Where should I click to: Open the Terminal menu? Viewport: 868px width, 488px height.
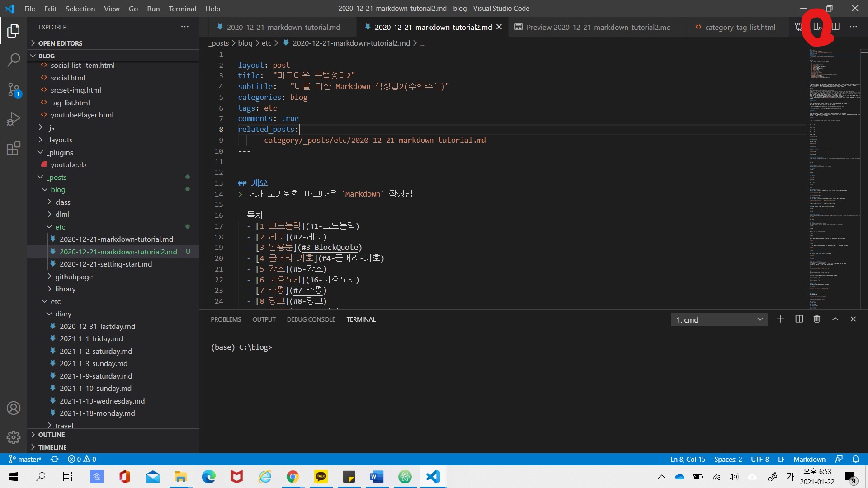coord(182,9)
